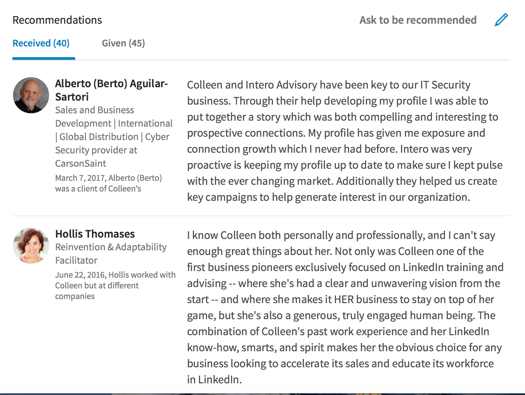
Task: Click Alberto's recommendation text about IT Security
Action: pyautogui.click(x=345, y=141)
